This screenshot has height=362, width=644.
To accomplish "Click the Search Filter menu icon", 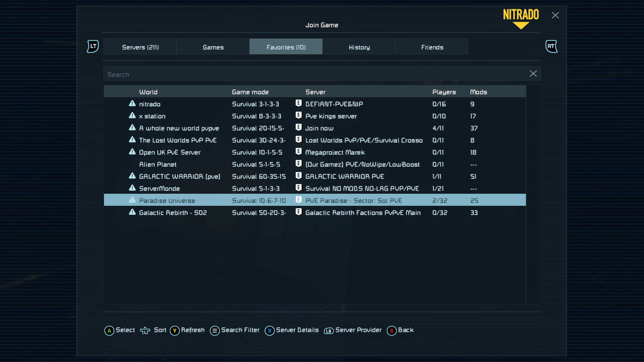I will pyautogui.click(x=215, y=331).
